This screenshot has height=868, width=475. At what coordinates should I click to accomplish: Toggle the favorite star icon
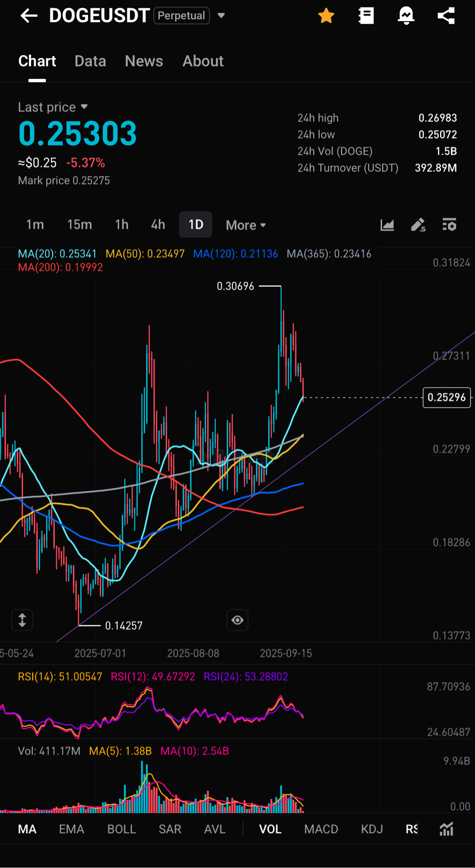click(326, 16)
